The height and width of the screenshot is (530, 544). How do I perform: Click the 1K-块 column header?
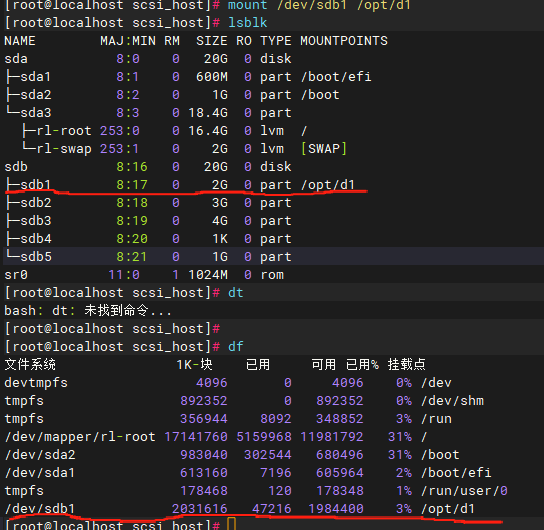click(194, 365)
